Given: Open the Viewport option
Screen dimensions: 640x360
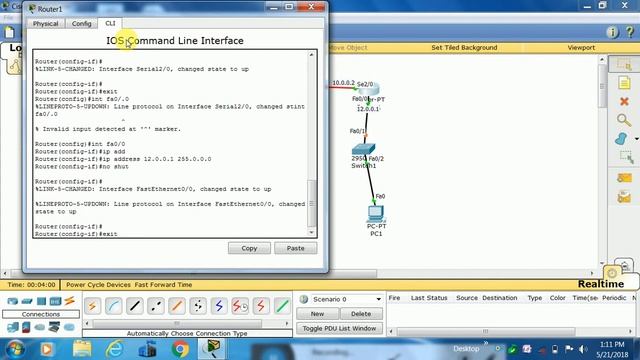Looking at the screenshot, I should [581, 47].
